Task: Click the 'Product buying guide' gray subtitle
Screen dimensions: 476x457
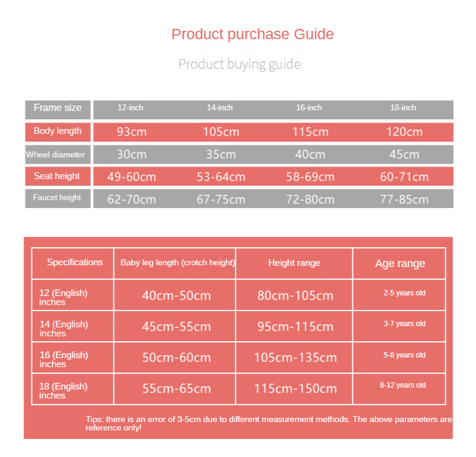Action: click(x=240, y=64)
